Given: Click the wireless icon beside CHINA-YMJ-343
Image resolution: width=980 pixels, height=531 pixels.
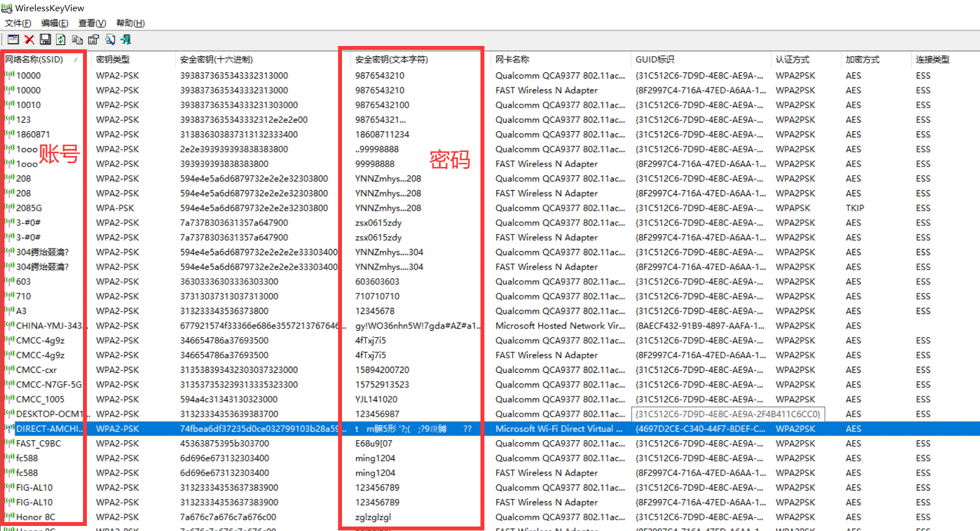Looking at the screenshot, I should point(10,325).
